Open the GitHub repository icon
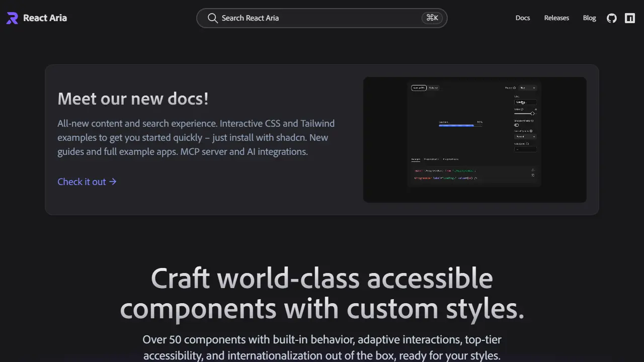Image resolution: width=644 pixels, height=362 pixels. tap(612, 18)
